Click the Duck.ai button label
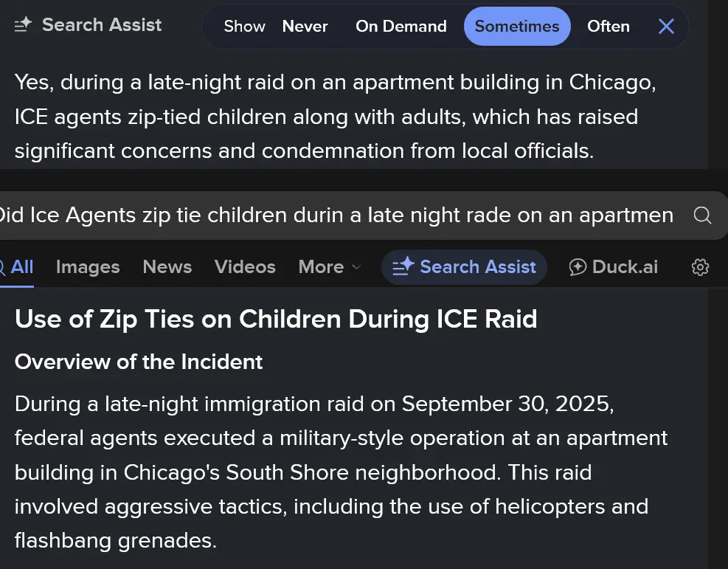 pyautogui.click(x=625, y=267)
